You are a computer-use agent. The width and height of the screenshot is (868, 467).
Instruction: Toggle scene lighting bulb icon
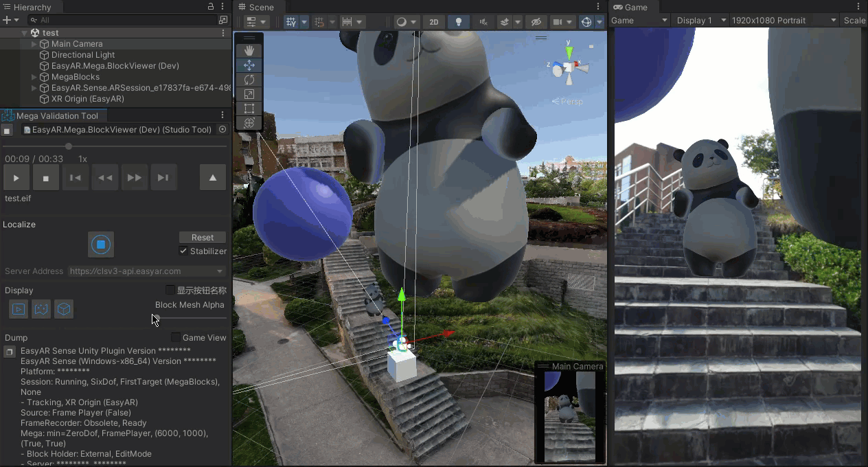pyautogui.click(x=459, y=22)
